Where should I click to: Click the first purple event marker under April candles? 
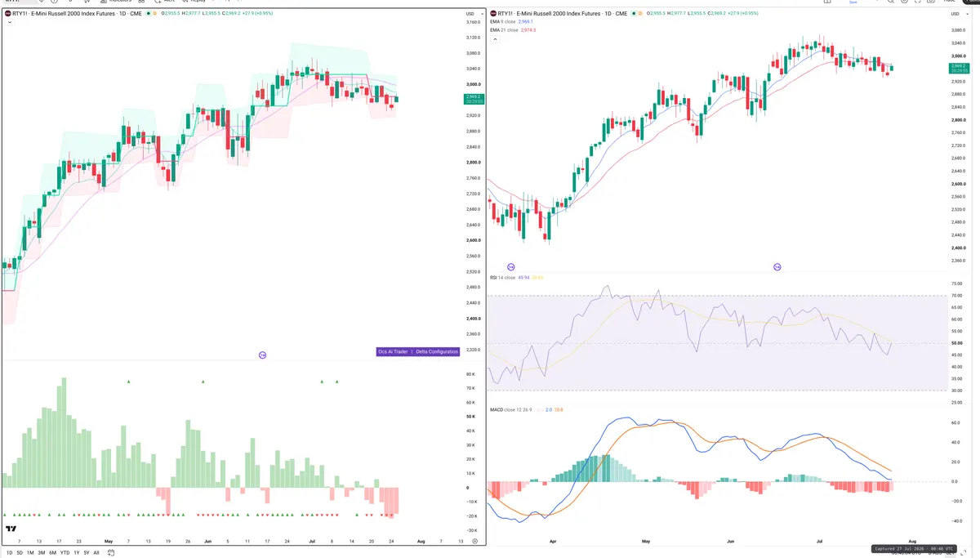(511, 267)
